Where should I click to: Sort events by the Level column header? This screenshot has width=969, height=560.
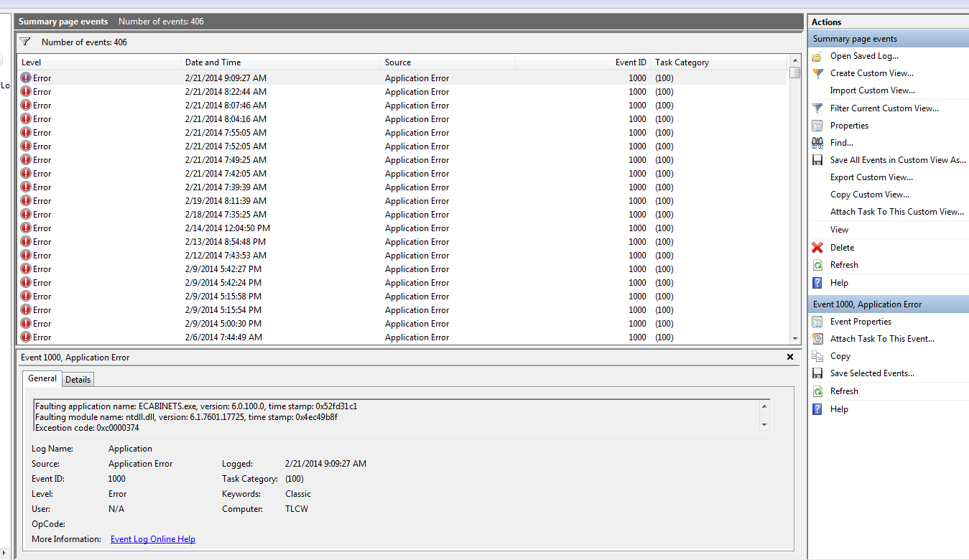click(x=32, y=62)
